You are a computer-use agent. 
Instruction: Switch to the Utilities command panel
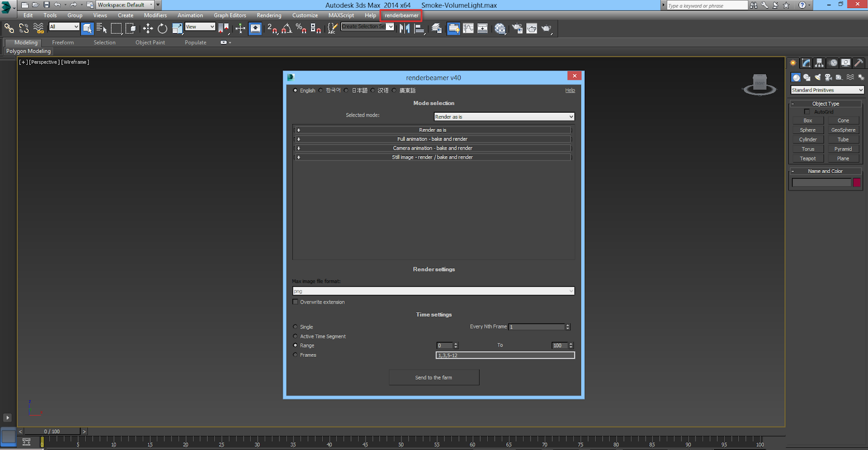(859, 63)
